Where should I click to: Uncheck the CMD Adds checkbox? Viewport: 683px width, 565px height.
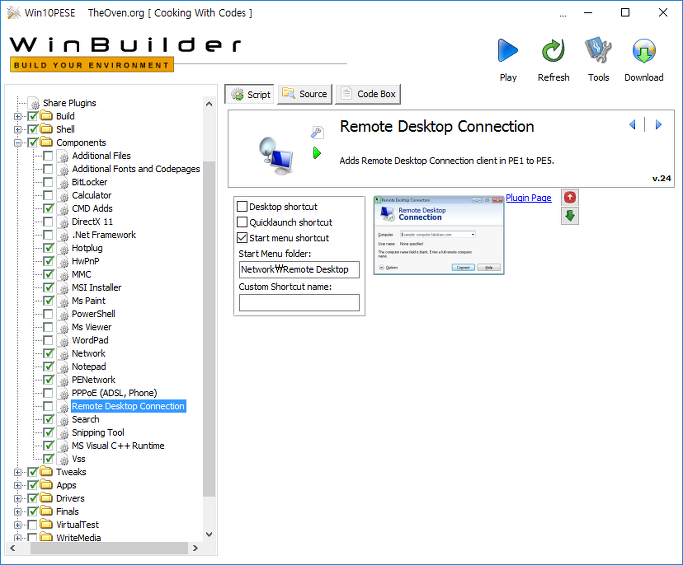pos(48,209)
